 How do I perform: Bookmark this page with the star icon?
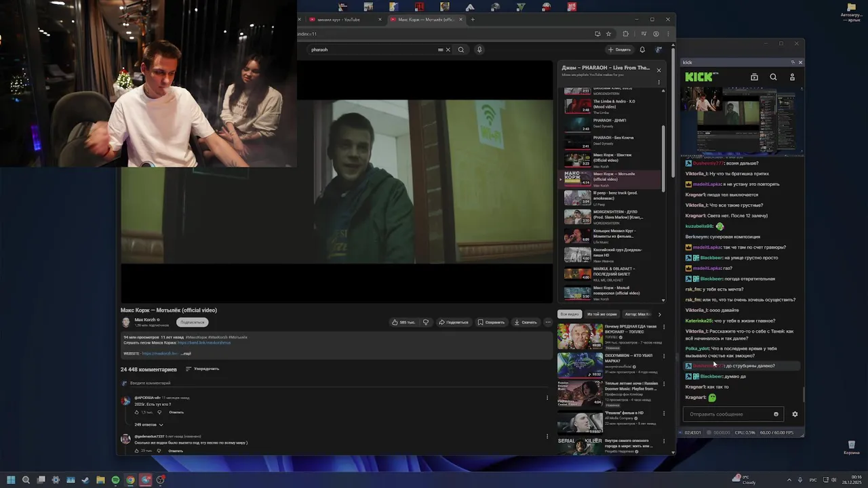click(x=608, y=34)
